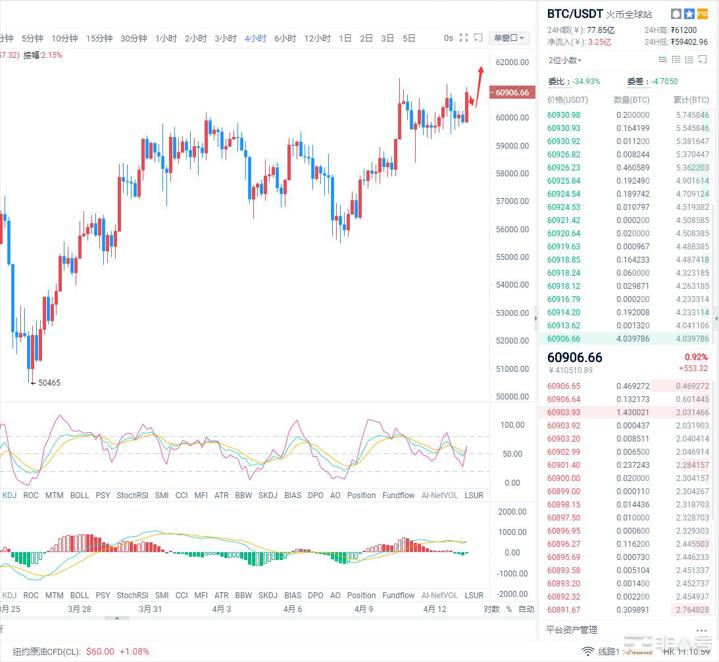The height and width of the screenshot is (662, 719).
Task: Click 委比 -34.93% ratio label
Action: [574, 81]
